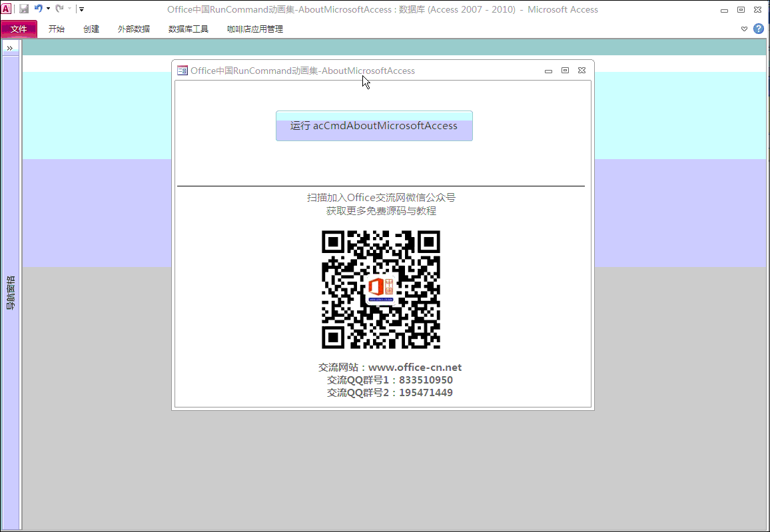Open the 数据库工具 tab
The width and height of the screenshot is (770, 532).
(189, 29)
